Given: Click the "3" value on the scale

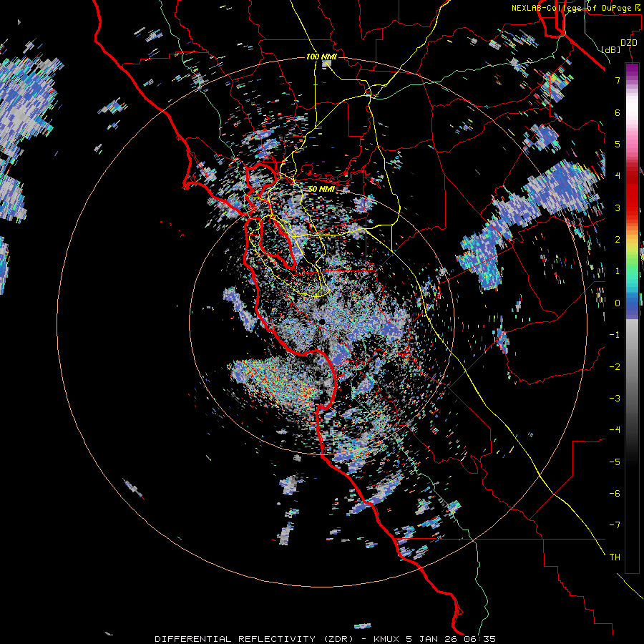Looking at the screenshot, I should [x=618, y=208].
